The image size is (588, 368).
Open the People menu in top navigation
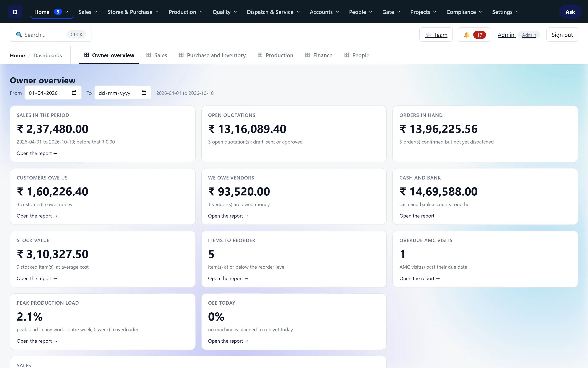tap(361, 12)
